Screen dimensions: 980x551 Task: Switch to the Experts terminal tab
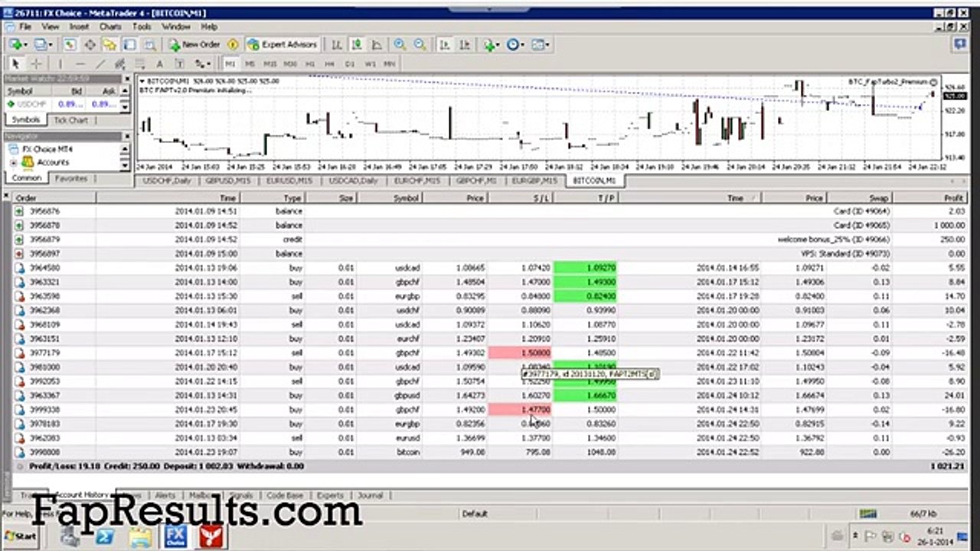330,496
